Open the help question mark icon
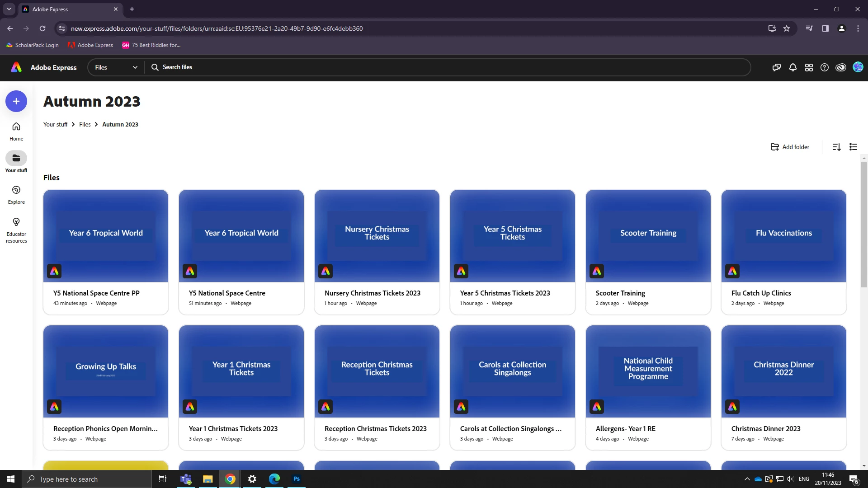 tap(825, 67)
